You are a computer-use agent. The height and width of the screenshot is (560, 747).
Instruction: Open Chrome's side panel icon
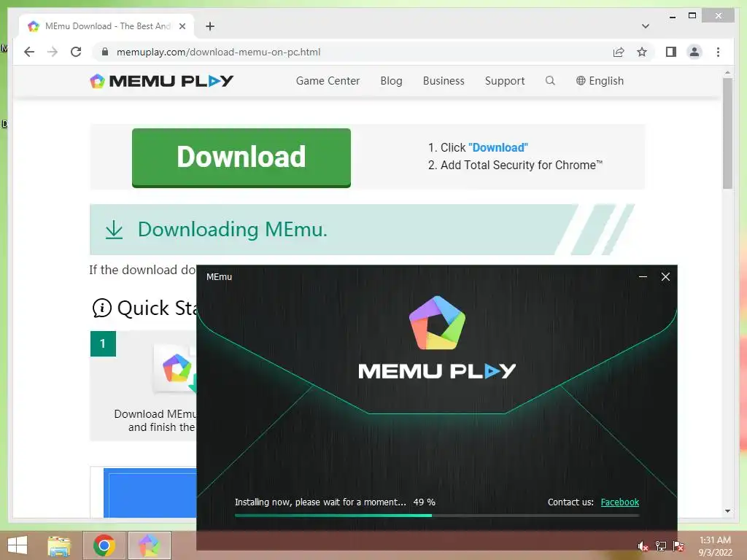[671, 52]
